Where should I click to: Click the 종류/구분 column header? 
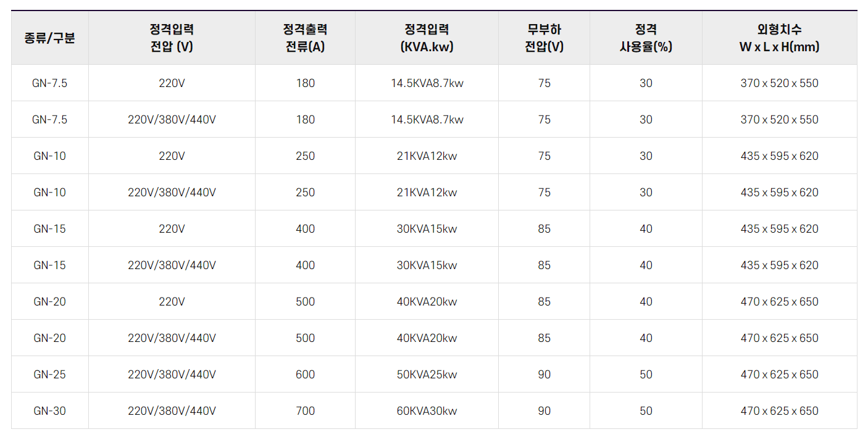click(50, 38)
